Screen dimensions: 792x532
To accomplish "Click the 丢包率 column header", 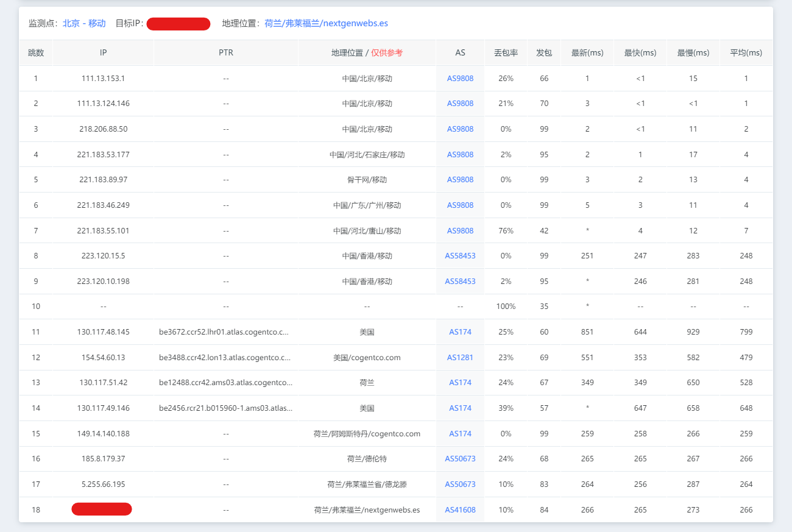I will point(506,53).
